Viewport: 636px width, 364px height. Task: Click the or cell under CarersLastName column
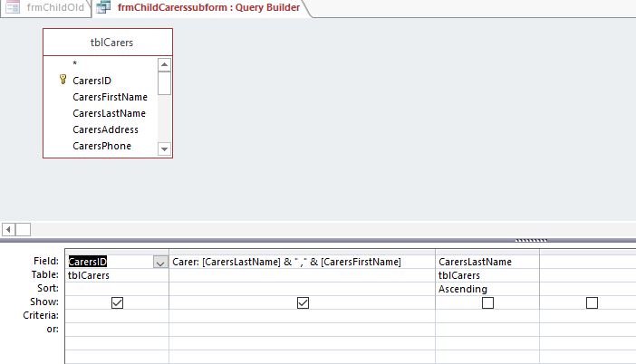pyautogui.click(x=487, y=330)
